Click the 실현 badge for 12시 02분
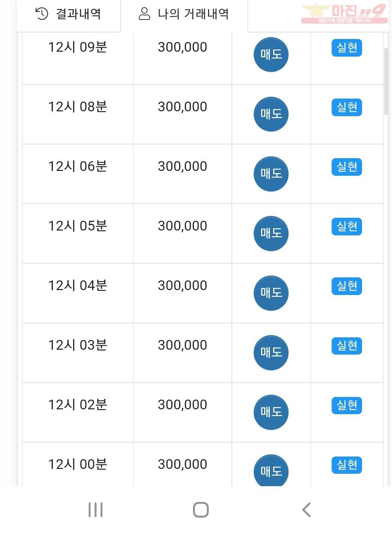Image resolution: width=392 pixels, height=533 pixels. 347,405
